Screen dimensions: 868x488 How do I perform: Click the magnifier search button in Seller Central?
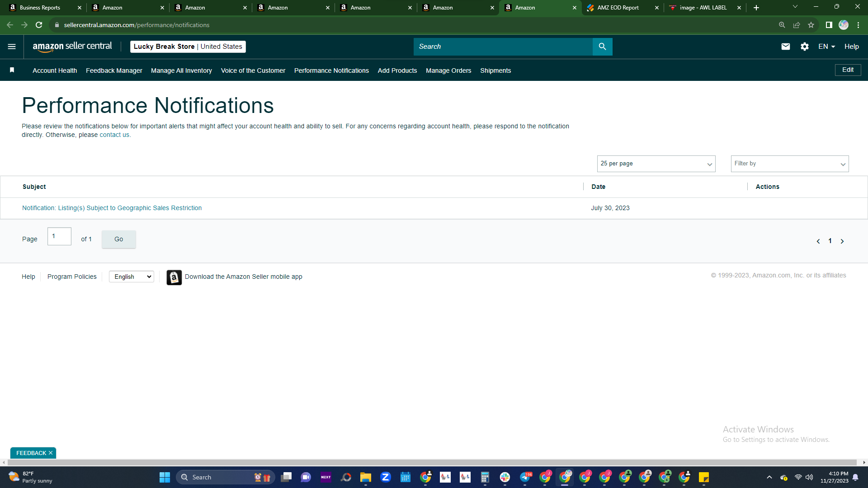pyautogui.click(x=602, y=47)
